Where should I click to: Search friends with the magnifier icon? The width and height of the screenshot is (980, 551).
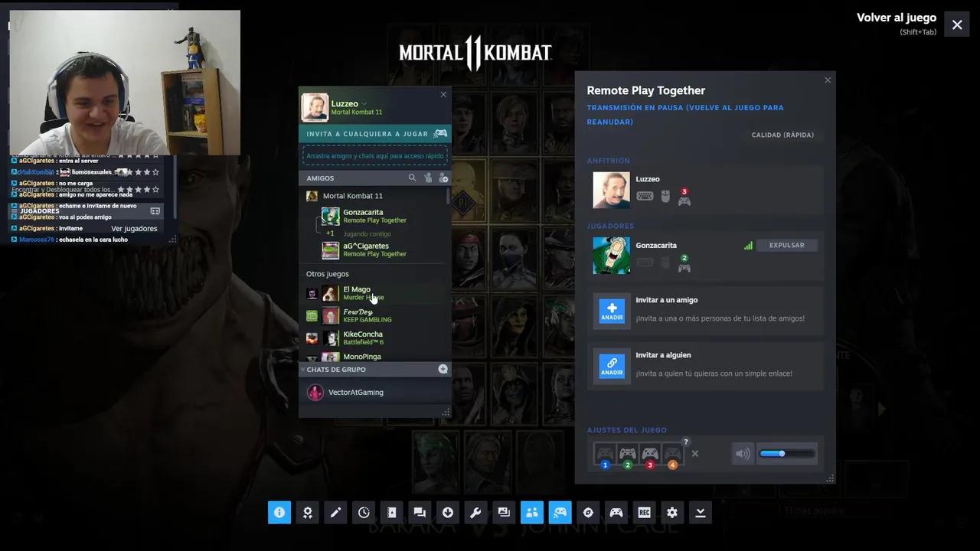(412, 178)
